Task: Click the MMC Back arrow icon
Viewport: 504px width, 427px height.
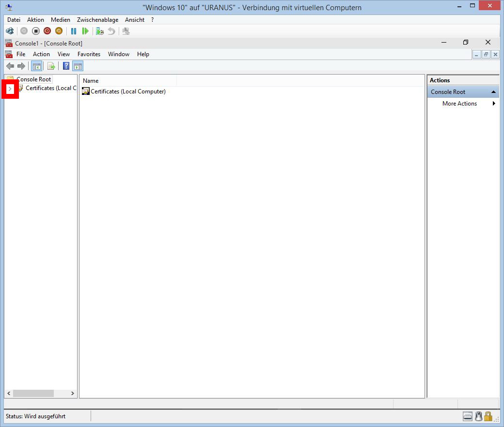Action: click(x=10, y=66)
